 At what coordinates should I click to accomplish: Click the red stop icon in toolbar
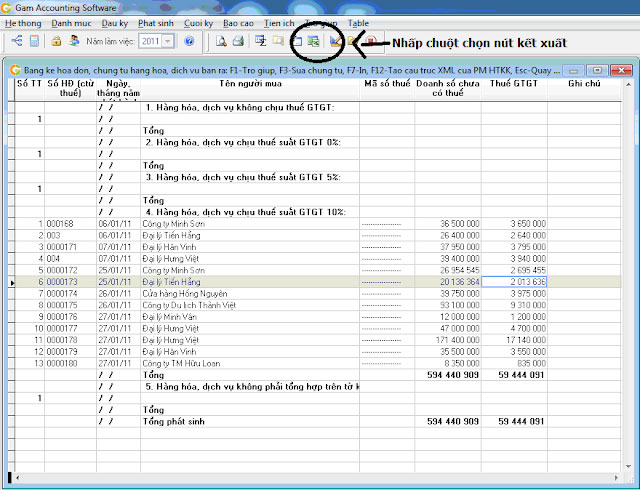(x=372, y=41)
